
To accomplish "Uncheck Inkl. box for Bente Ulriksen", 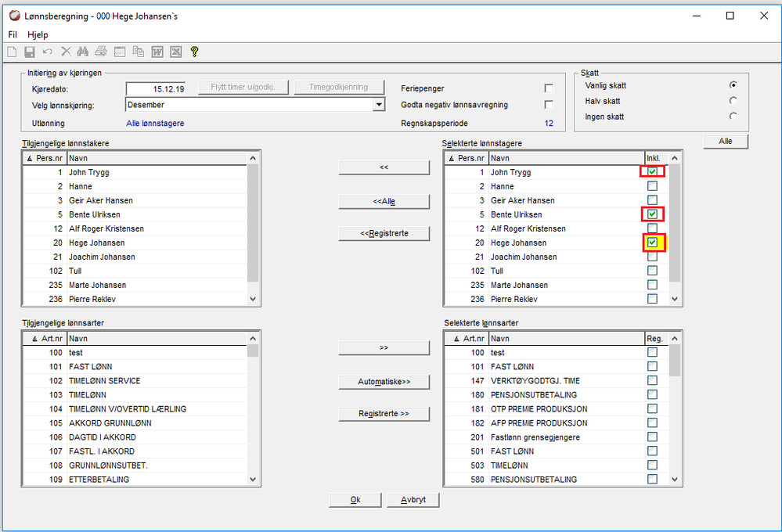I will click(652, 214).
